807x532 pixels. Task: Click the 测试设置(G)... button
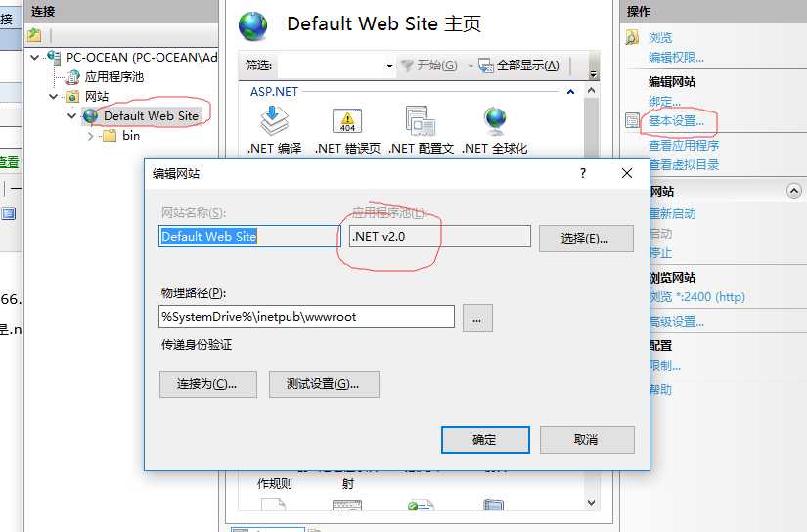point(324,384)
